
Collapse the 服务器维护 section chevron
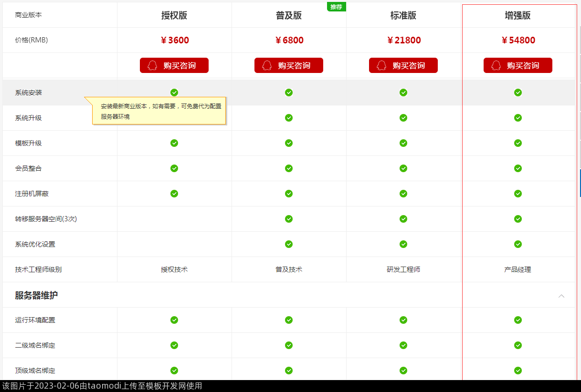click(x=561, y=296)
